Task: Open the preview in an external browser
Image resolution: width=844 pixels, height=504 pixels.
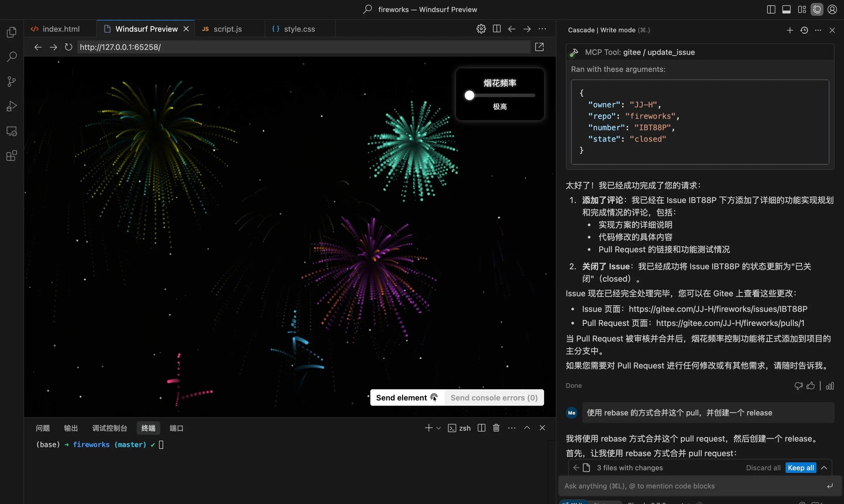Action: click(539, 47)
